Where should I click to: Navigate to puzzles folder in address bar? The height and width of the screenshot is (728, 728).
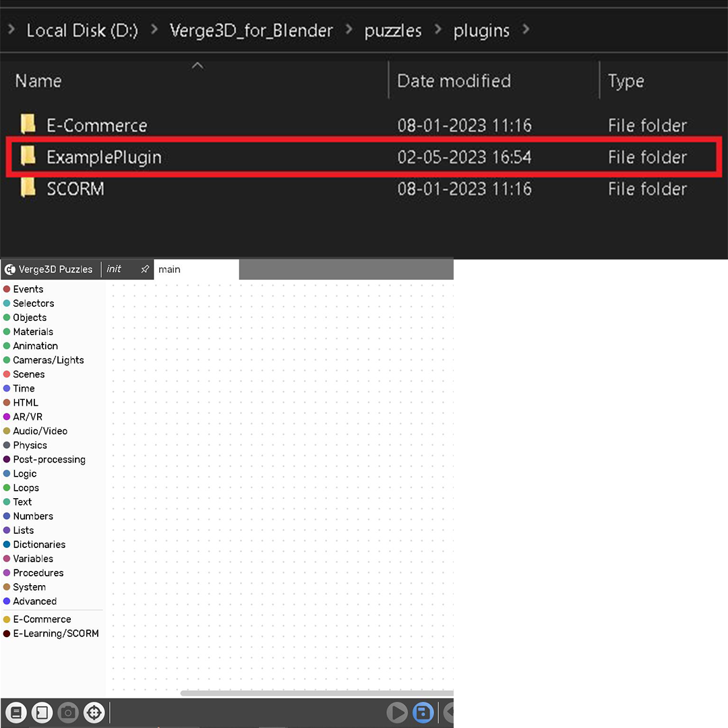393,31
